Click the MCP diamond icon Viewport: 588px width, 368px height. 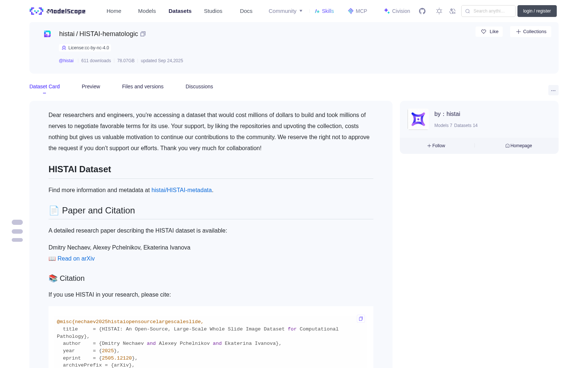(x=351, y=11)
